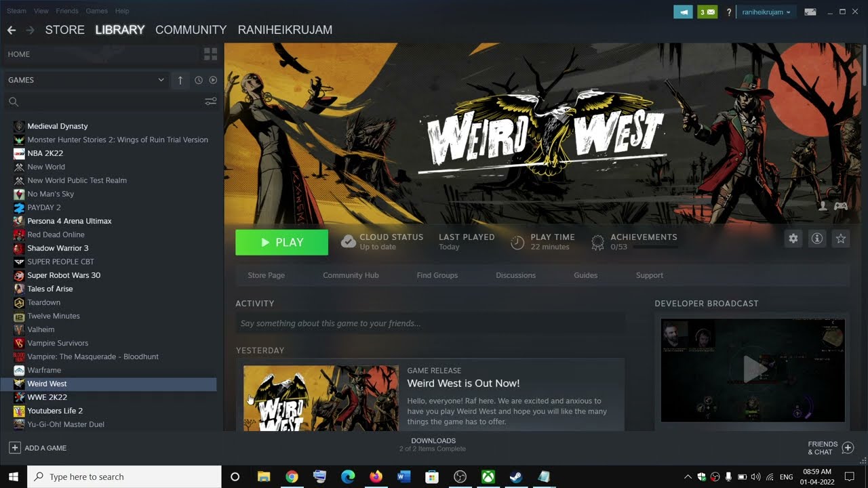Open the Steam announcements megaphone icon

tap(683, 12)
